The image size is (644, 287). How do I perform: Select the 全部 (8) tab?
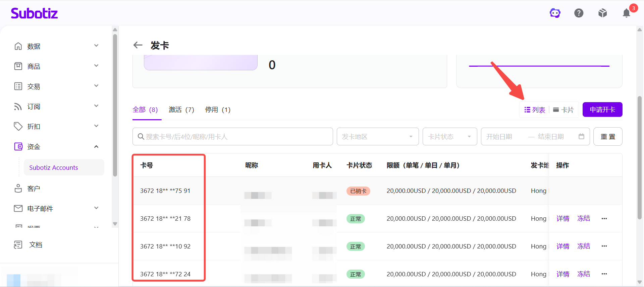tap(145, 110)
